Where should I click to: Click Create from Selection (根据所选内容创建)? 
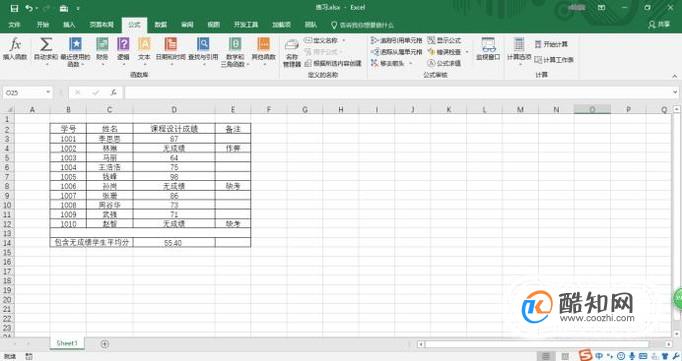pos(333,64)
